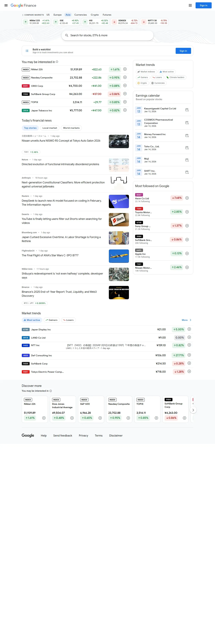Open Climate leaders trend chip
Image resolution: width=215 pixels, height=644 pixels.
pos(175,78)
